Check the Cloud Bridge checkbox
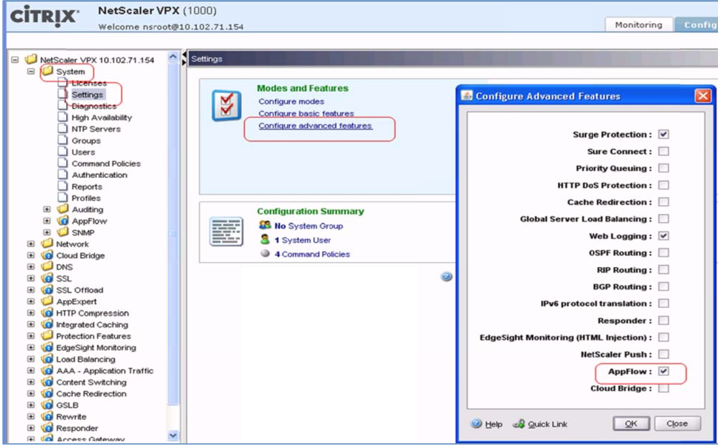The image size is (718, 447). (x=664, y=388)
